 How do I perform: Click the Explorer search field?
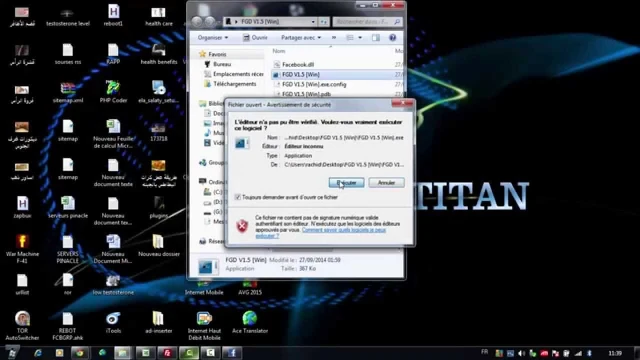(367, 22)
